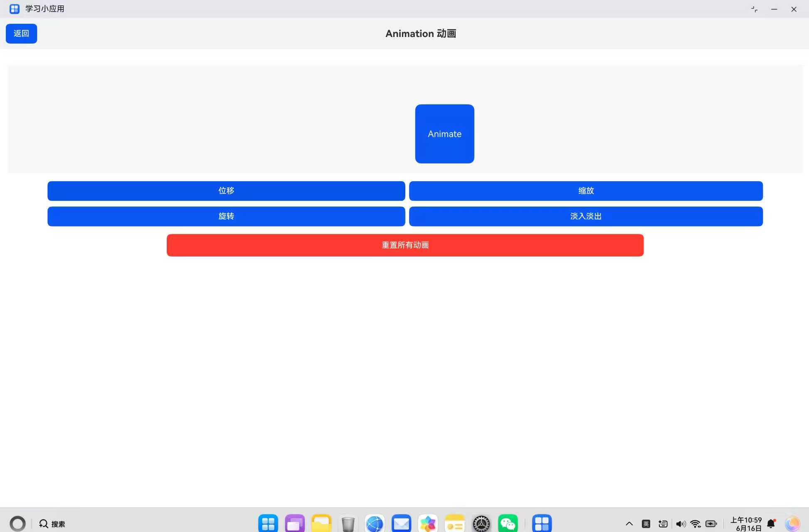The image size is (809, 532).
Task: Open the circular start button on the taskbar
Action: tap(17, 524)
